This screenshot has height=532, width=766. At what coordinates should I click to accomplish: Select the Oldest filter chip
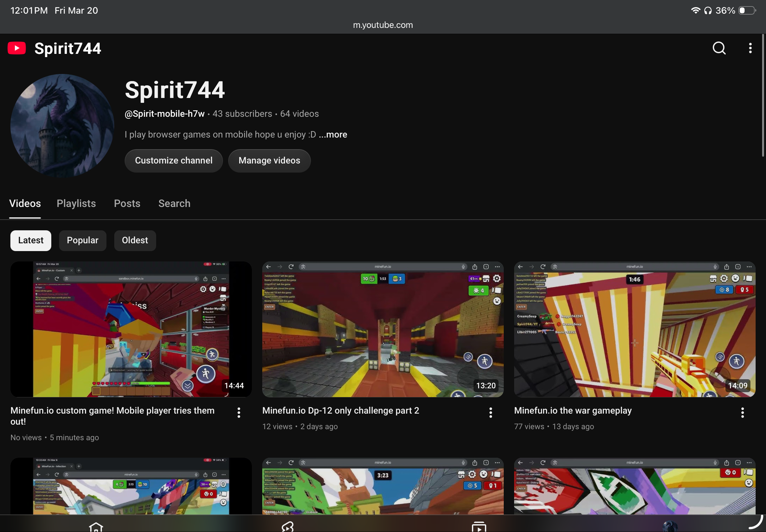tap(135, 240)
